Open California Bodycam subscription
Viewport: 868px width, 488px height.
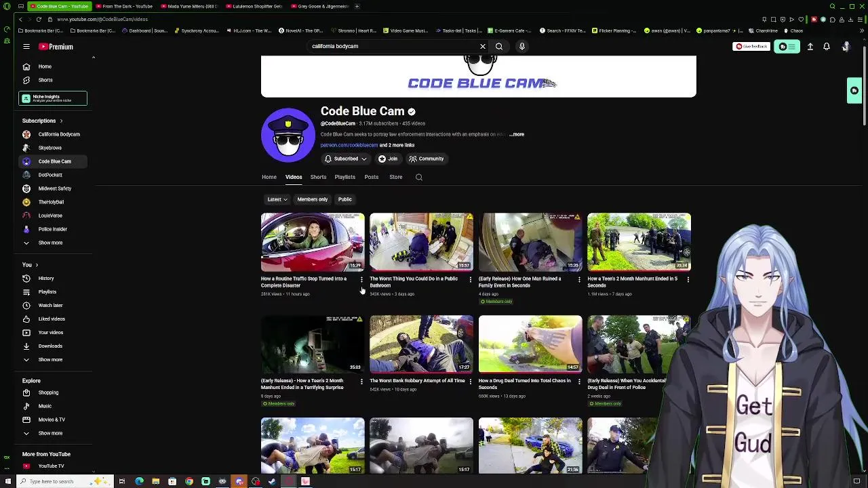[x=53, y=134]
